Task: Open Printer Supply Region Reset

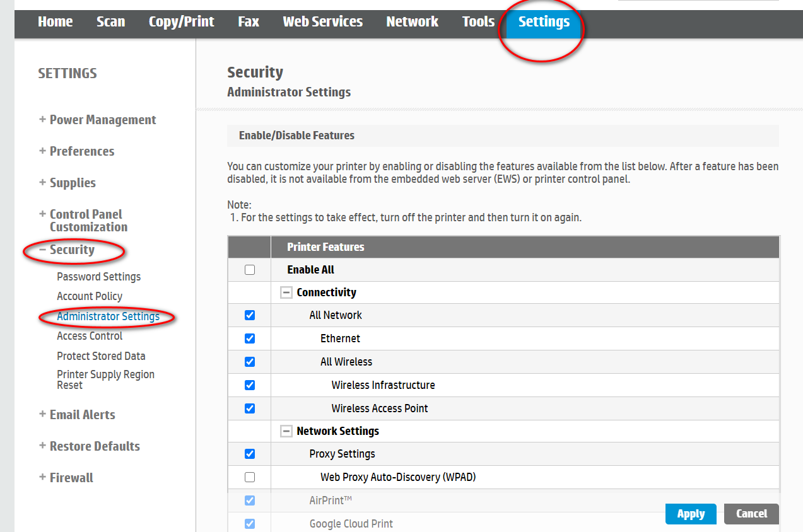Action: point(105,379)
